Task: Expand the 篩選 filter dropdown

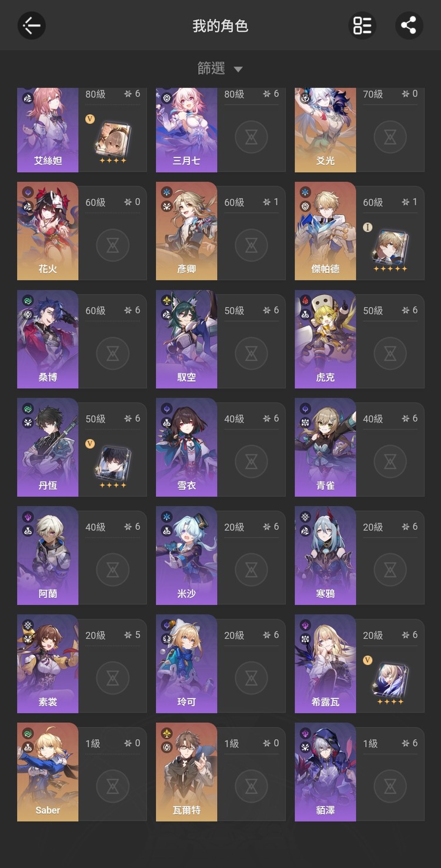Action: (220, 69)
